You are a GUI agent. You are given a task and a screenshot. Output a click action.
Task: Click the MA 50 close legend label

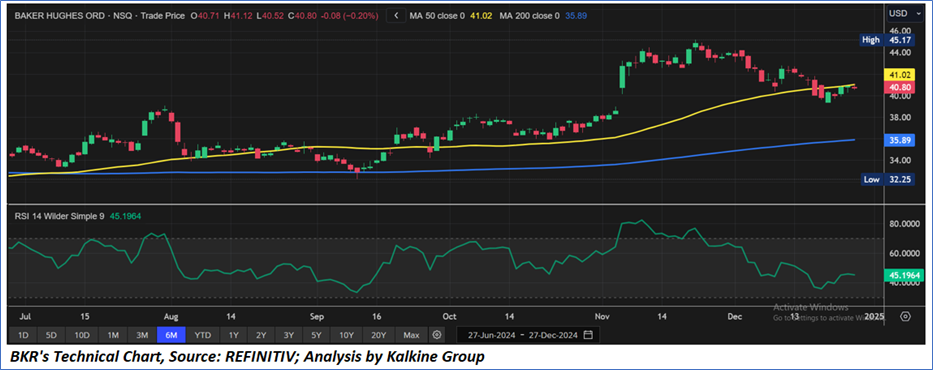(x=437, y=16)
